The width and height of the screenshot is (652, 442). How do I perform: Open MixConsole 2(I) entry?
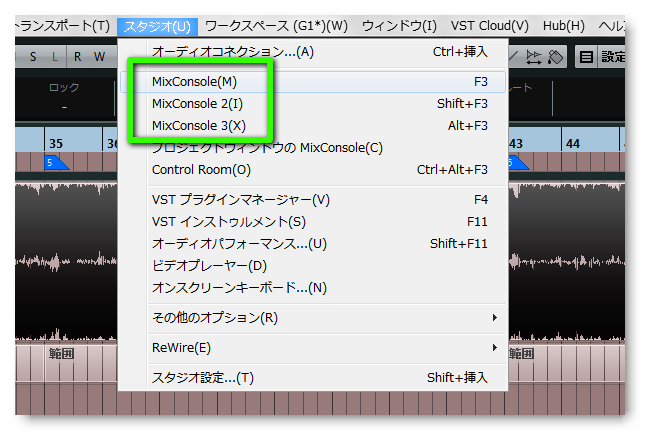(x=313, y=104)
